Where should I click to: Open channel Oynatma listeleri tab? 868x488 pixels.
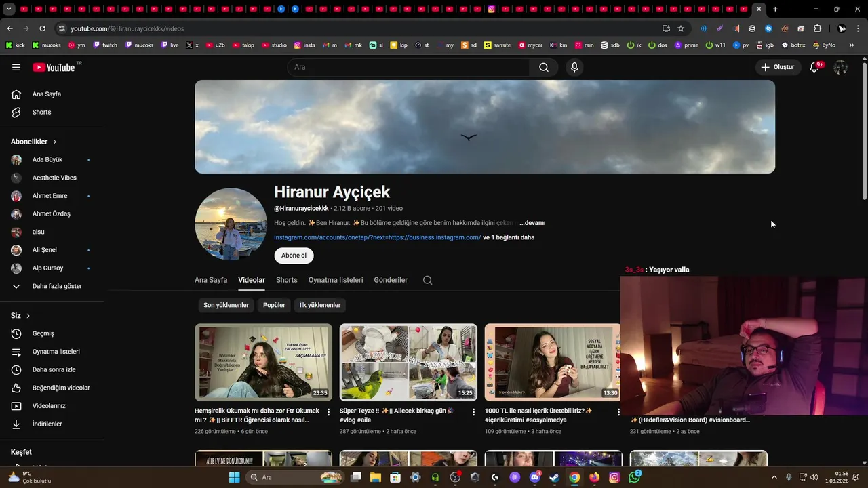coord(336,280)
